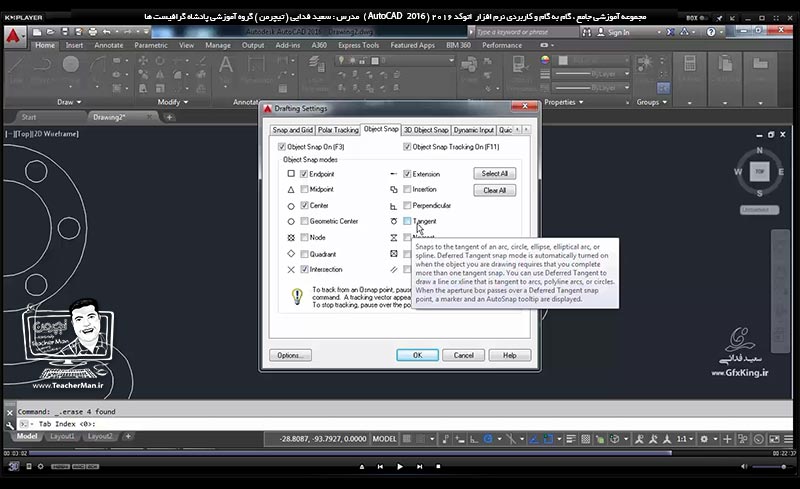
Task: Click the keyword search input field
Action: pyautogui.click(x=527, y=32)
